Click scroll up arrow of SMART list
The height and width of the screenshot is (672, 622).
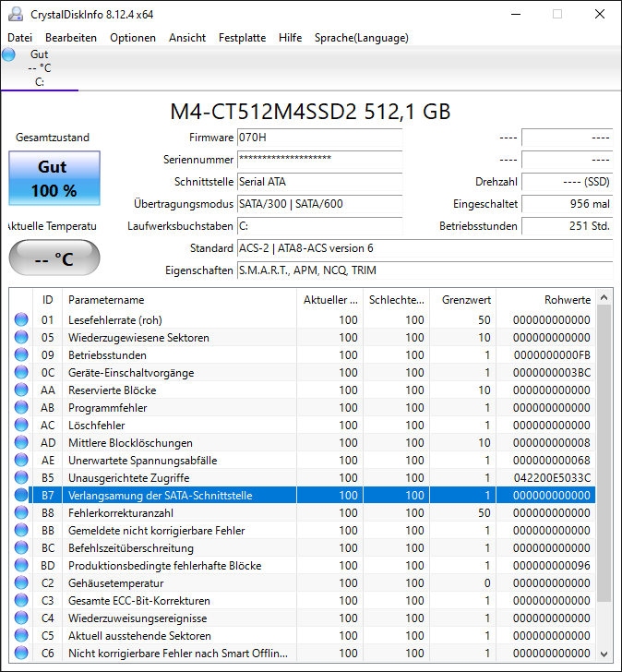[604, 297]
